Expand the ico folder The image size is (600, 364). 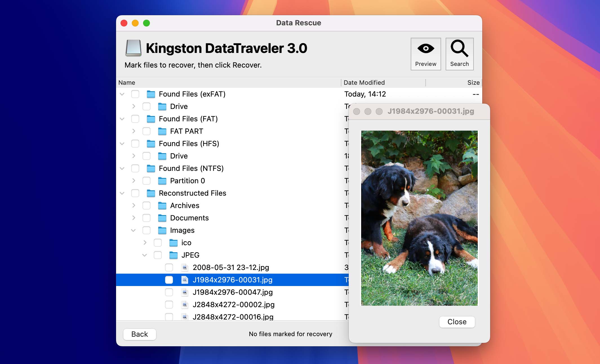pos(145,243)
